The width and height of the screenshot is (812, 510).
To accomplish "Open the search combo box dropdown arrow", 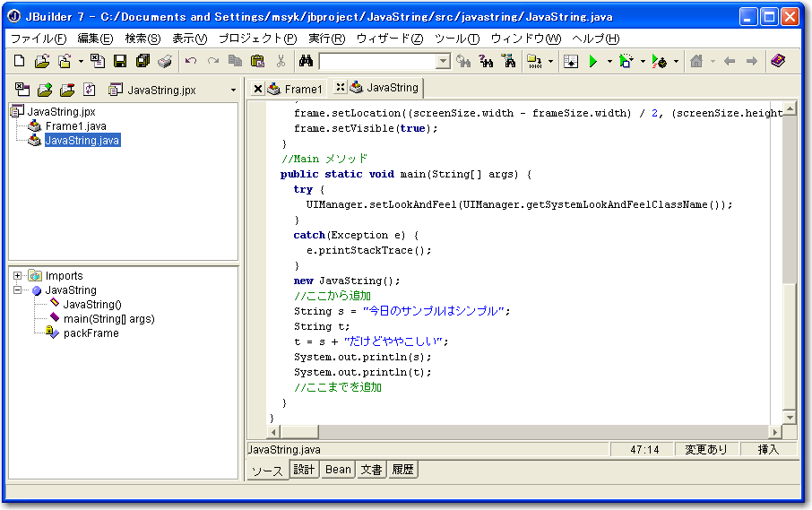I will (443, 62).
